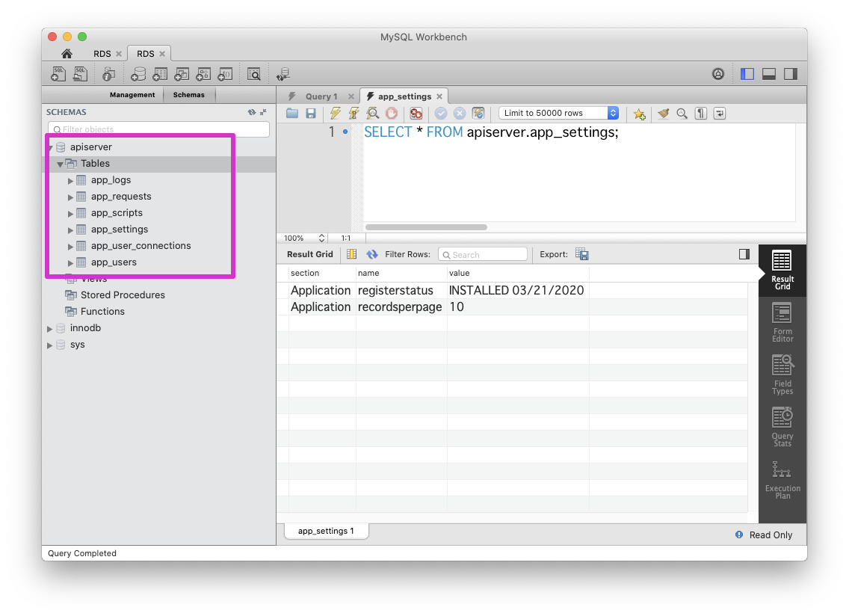
Task: Beautify the query with broom icon
Action: coord(664,113)
